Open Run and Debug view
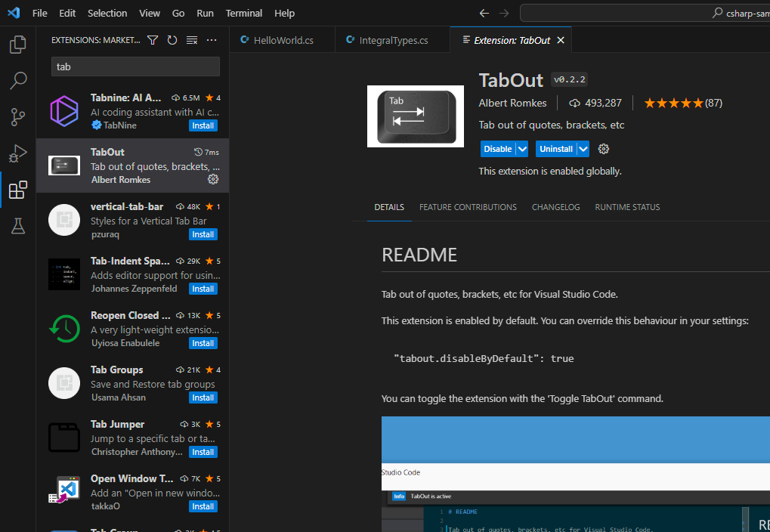Screen dimensions: 770x532 17,153
